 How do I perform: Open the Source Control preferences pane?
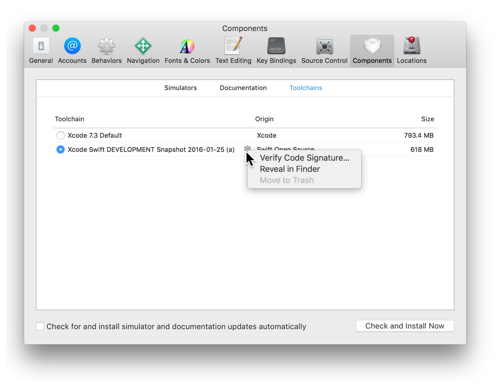tap(324, 51)
